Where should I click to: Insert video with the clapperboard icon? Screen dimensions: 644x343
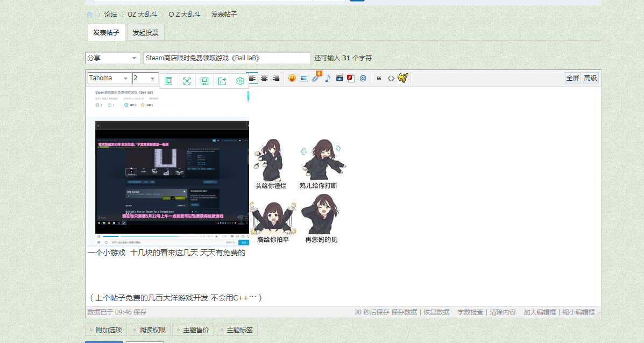[339, 78]
